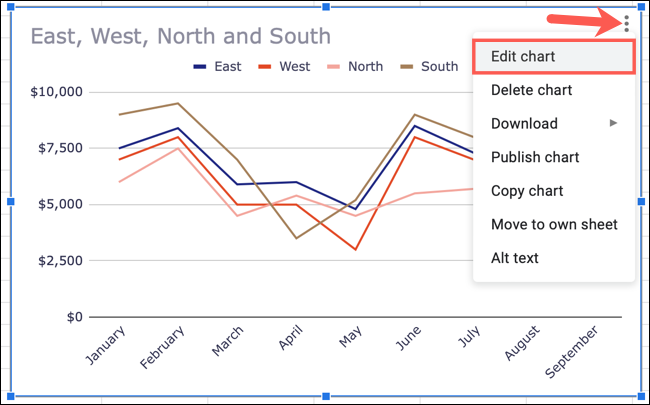Select Delete chart option

tap(531, 90)
